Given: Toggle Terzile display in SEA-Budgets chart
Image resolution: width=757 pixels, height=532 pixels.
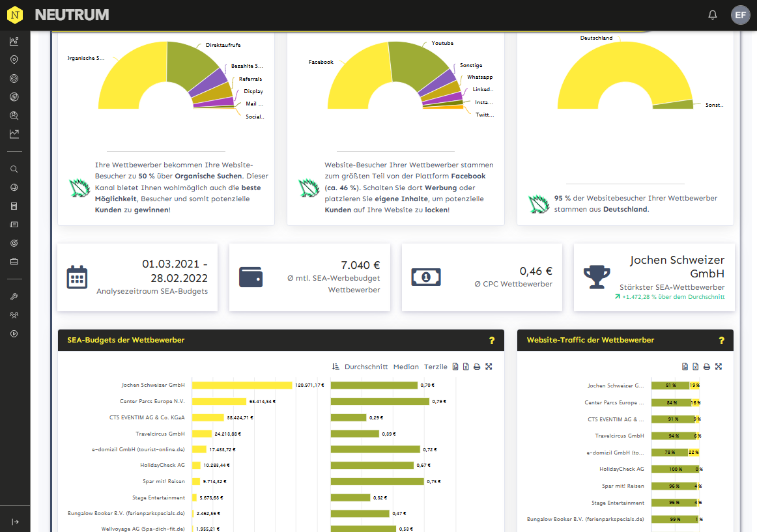Looking at the screenshot, I should click(436, 367).
